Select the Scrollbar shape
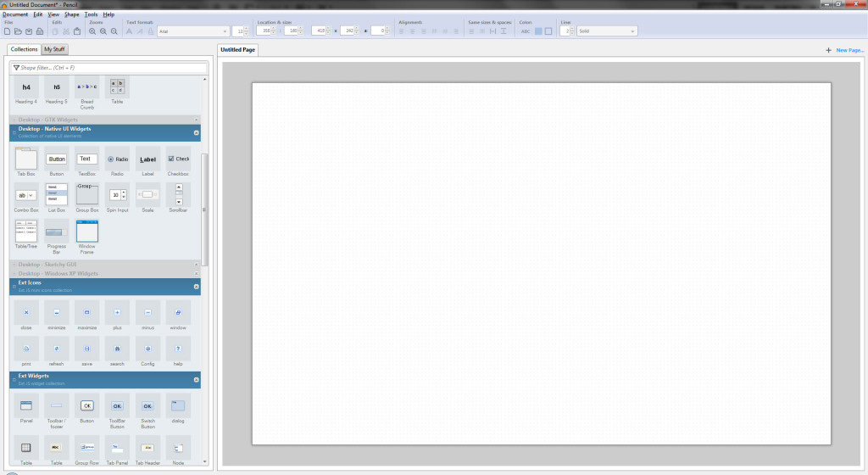The image size is (868, 475). click(178, 198)
